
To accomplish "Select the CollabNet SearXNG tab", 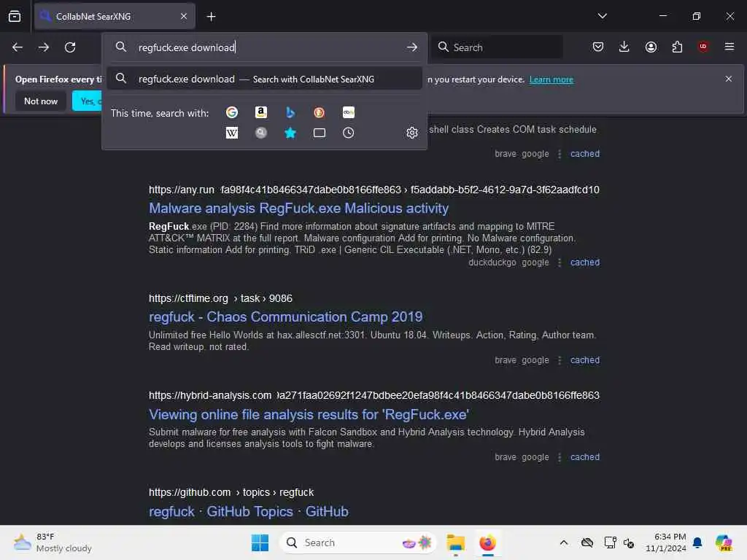I will [x=115, y=16].
